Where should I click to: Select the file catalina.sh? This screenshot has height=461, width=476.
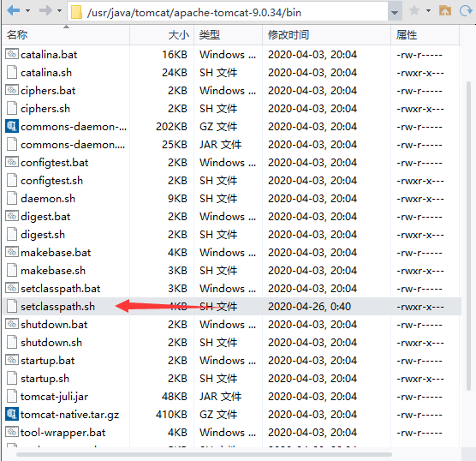point(46,73)
